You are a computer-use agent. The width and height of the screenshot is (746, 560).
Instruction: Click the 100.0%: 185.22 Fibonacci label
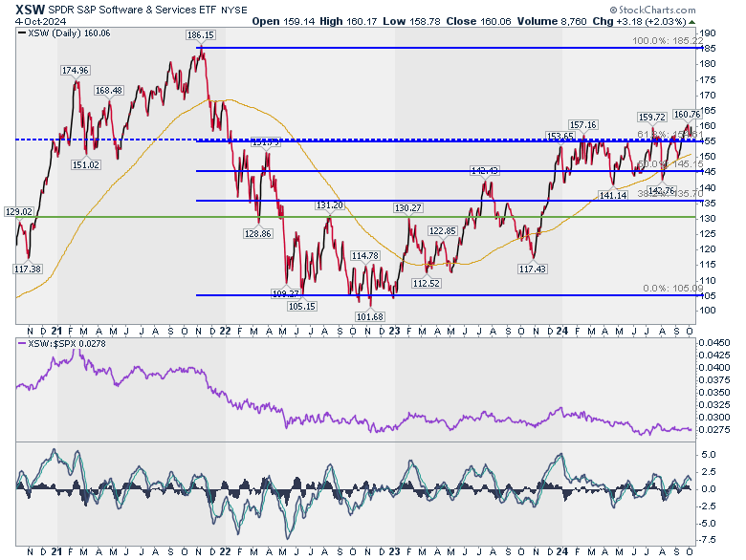[x=668, y=41]
